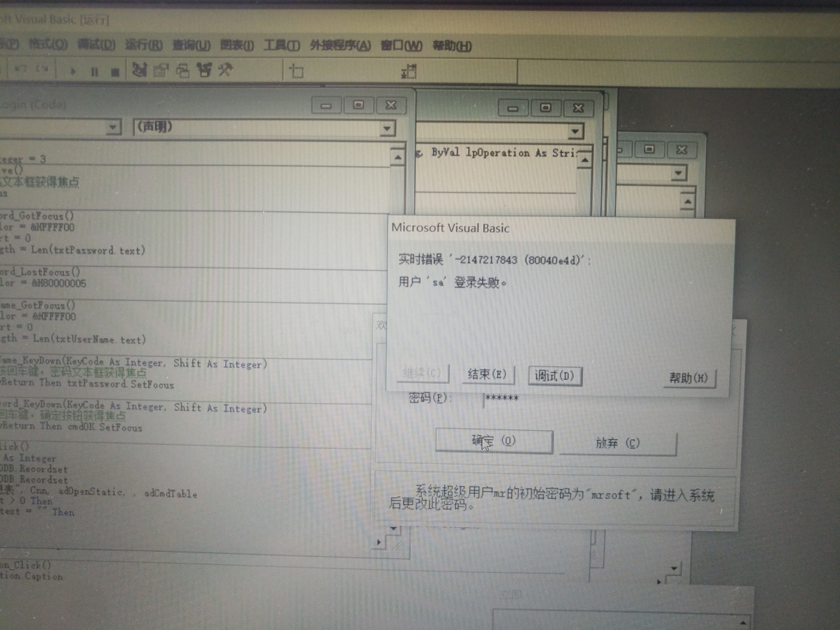Screen dimensions: 840x630
Task: Open the 窗口(W) menu
Action: (x=401, y=46)
